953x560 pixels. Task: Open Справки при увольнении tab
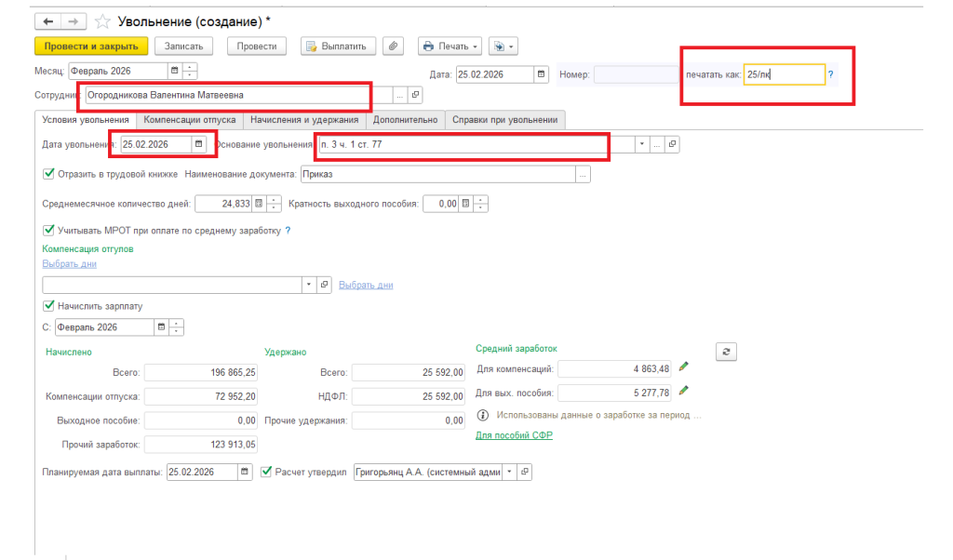point(505,120)
